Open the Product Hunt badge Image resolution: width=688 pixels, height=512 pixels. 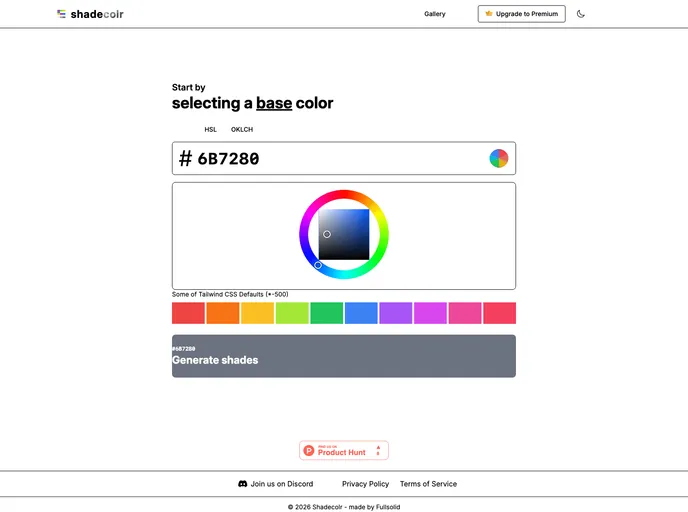pos(343,451)
